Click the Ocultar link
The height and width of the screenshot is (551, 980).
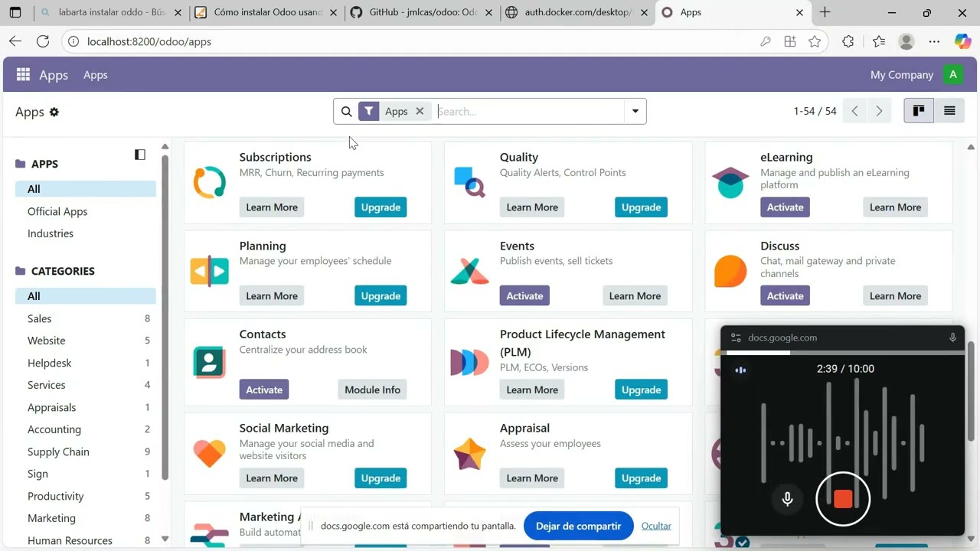click(656, 526)
